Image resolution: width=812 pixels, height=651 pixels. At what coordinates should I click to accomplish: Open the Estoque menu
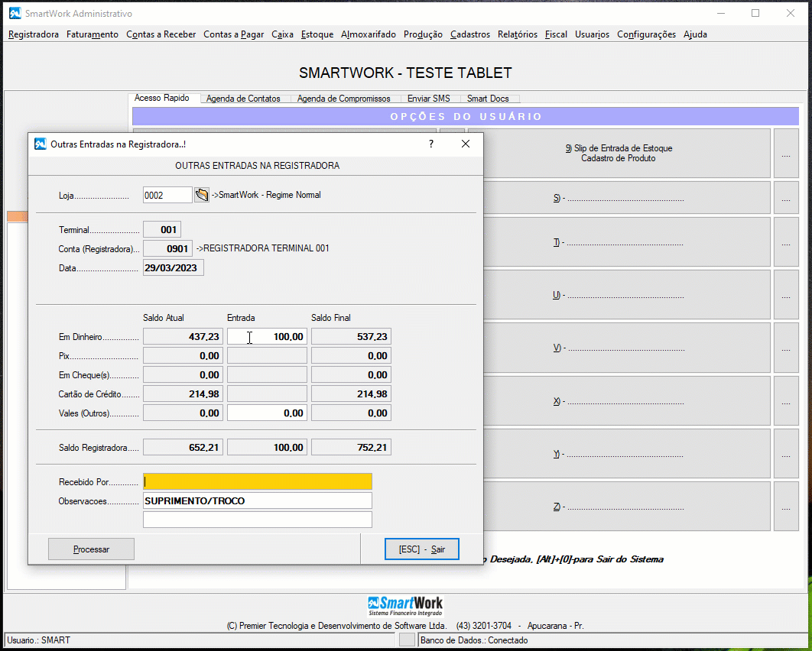pyautogui.click(x=317, y=34)
